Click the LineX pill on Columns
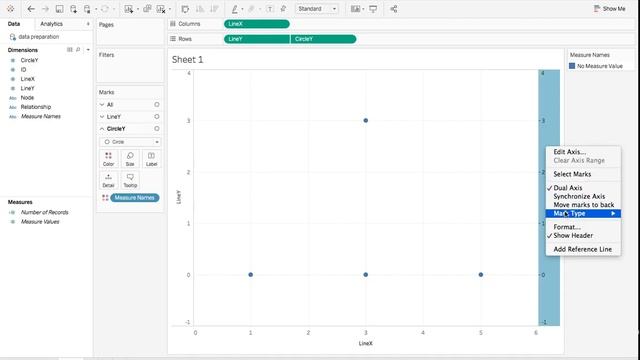 click(257, 24)
